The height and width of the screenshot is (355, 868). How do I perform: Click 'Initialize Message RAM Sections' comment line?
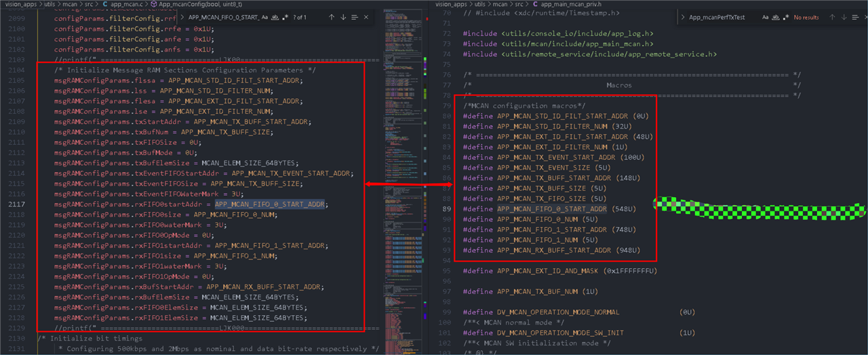pyautogui.click(x=185, y=70)
